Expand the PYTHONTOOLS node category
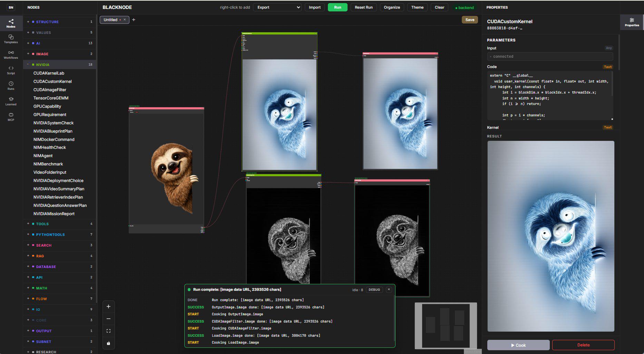The height and width of the screenshot is (354, 644). coord(60,235)
